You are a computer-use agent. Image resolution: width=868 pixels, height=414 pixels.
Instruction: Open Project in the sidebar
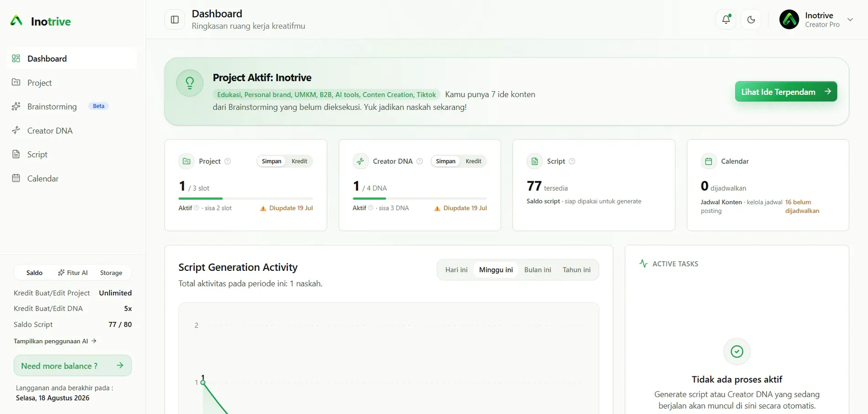[72, 82]
